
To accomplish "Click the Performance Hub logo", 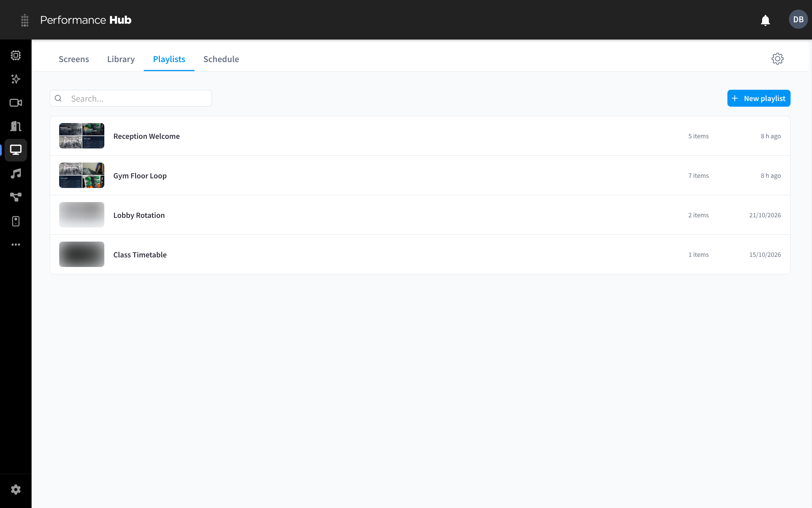I will tap(86, 20).
